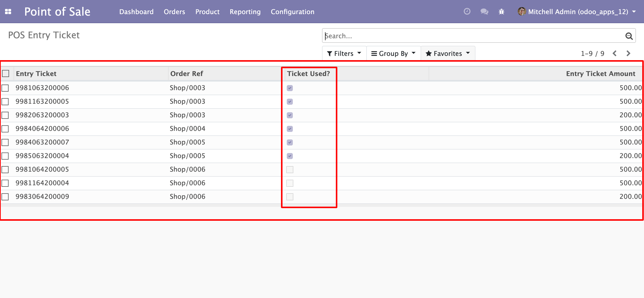This screenshot has width=644, height=298.
Task: Tick the select-all header checkbox
Action: (x=6, y=73)
